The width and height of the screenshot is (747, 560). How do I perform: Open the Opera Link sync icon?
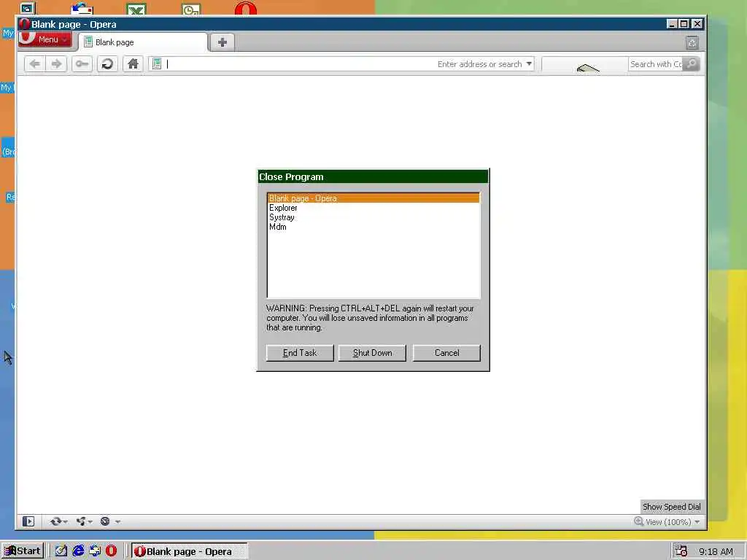(55, 521)
